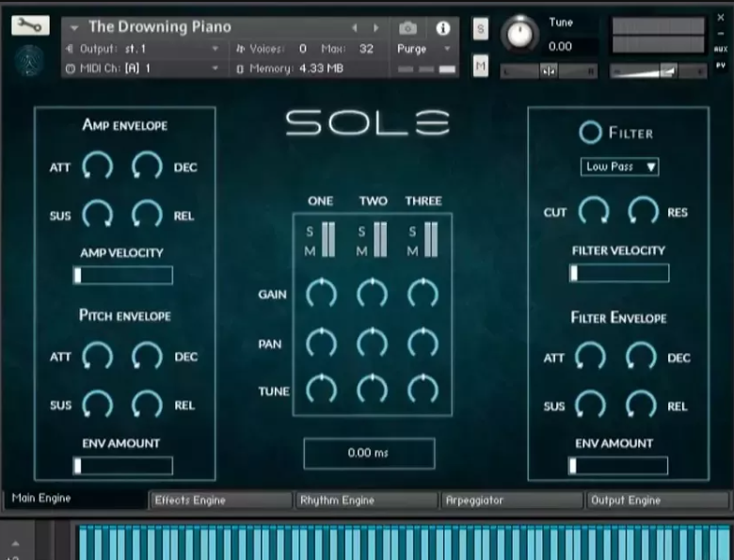Toggle instrument Solo button in header

pos(480,29)
